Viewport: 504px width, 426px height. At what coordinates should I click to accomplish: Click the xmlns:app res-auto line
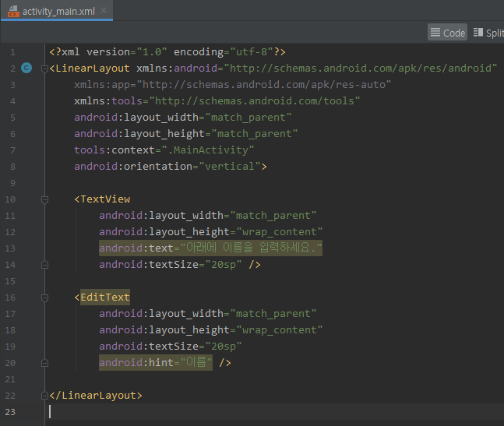pos(233,84)
